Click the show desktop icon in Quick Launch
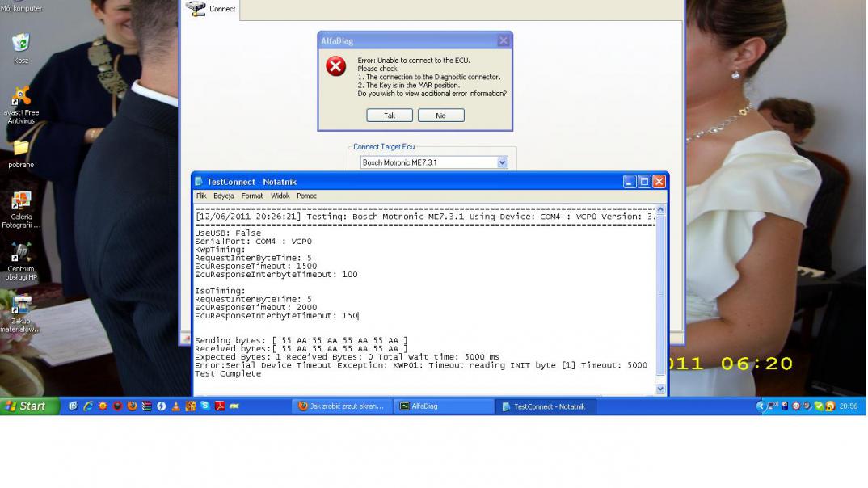This screenshot has height=488, width=868. tap(73, 406)
